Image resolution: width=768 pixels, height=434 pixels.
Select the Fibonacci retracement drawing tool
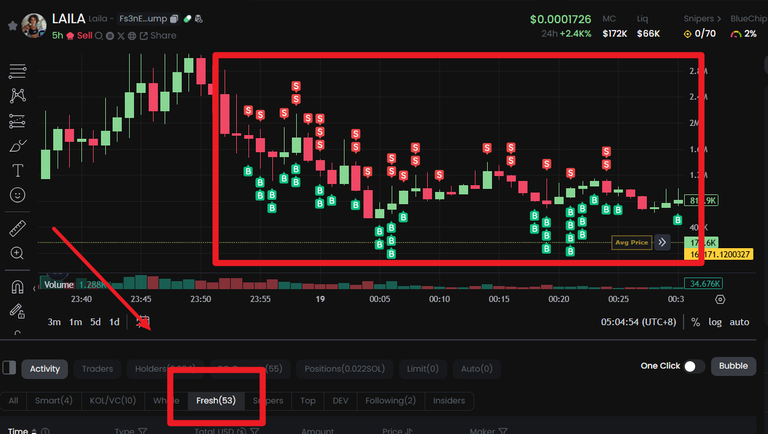17,121
